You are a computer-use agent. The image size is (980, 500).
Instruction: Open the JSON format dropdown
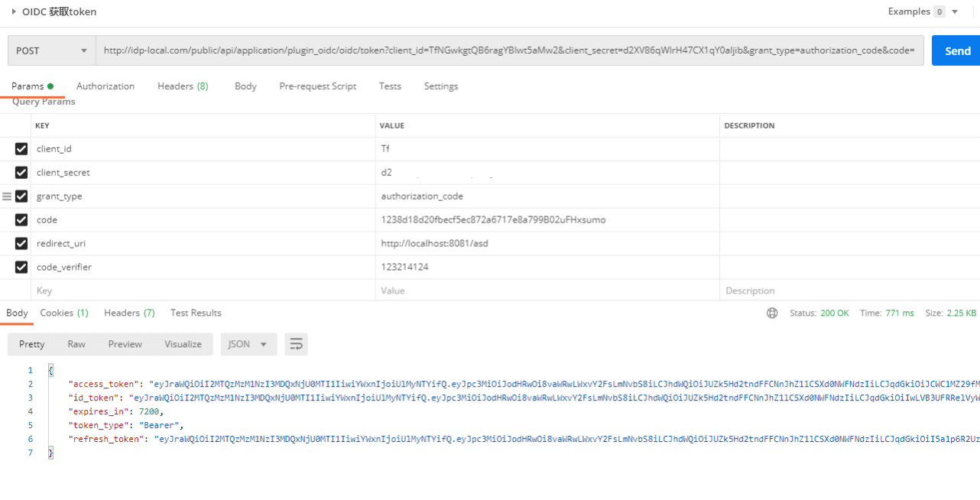(248, 344)
